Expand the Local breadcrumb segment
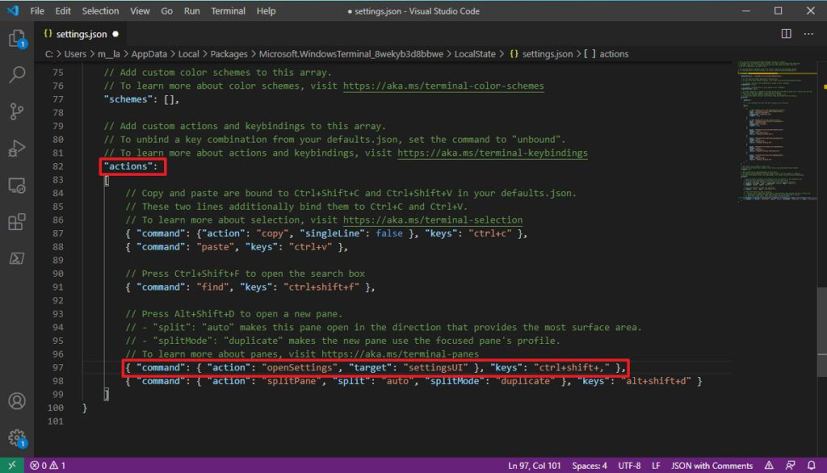 click(188, 54)
